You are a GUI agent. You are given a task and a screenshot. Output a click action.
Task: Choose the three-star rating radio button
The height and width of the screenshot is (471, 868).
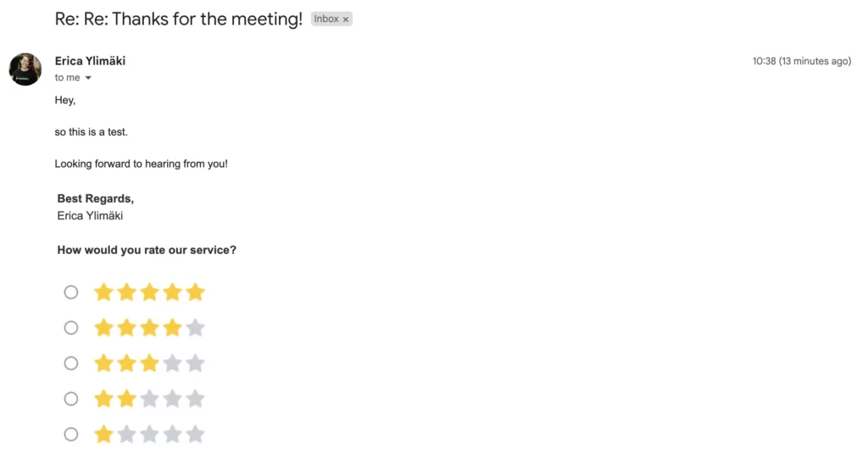click(x=71, y=363)
